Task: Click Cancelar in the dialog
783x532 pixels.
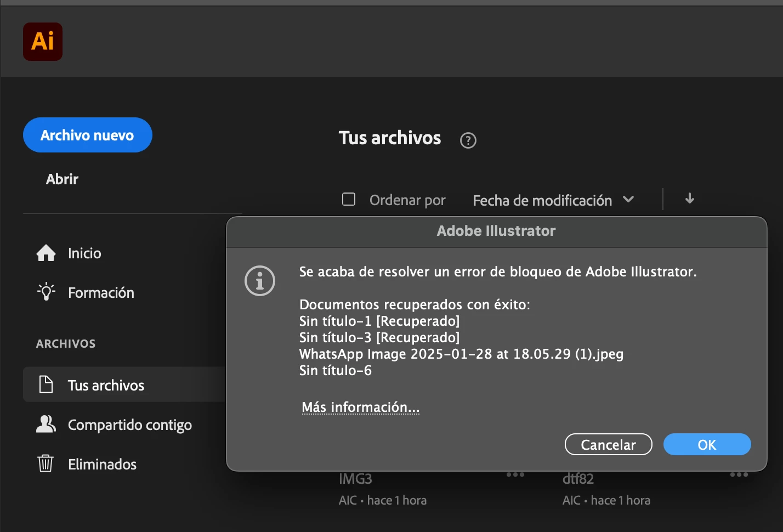Action: [x=609, y=444]
